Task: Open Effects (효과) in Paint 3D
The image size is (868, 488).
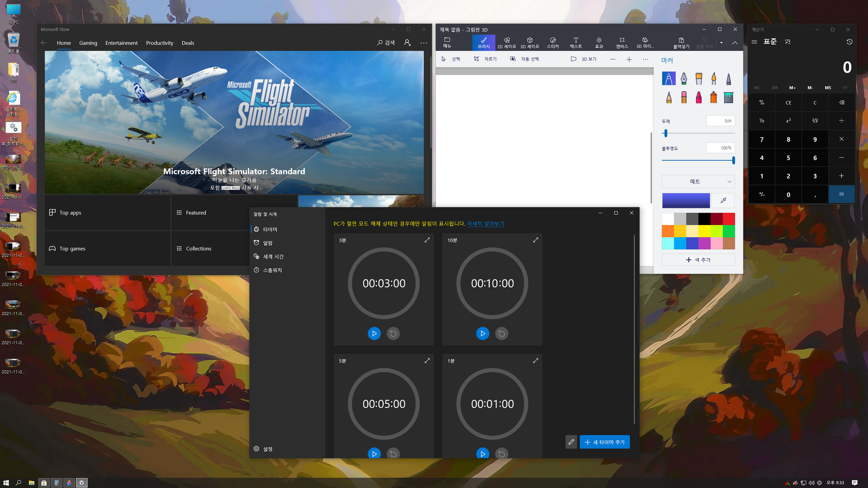Action: click(x=599, y=43)
